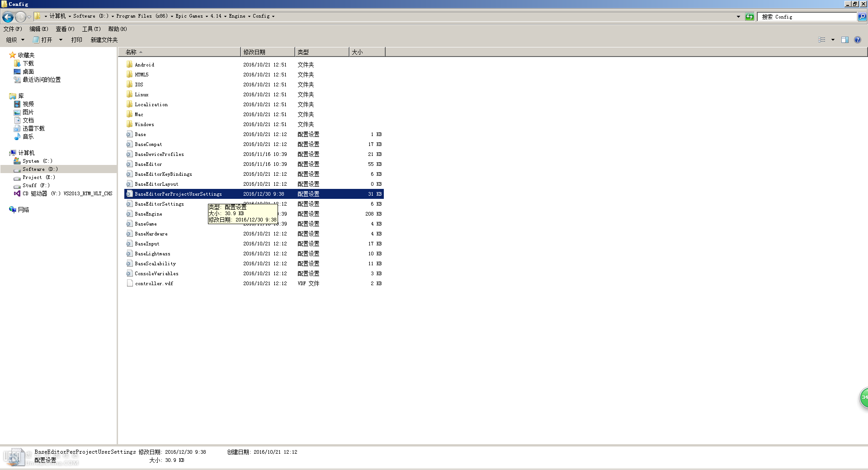Image resolution: width=868 pixels, height=470 pixels.
Task: Select the Android folder icon
Action: pyautogui.click(x=130, y=65)
